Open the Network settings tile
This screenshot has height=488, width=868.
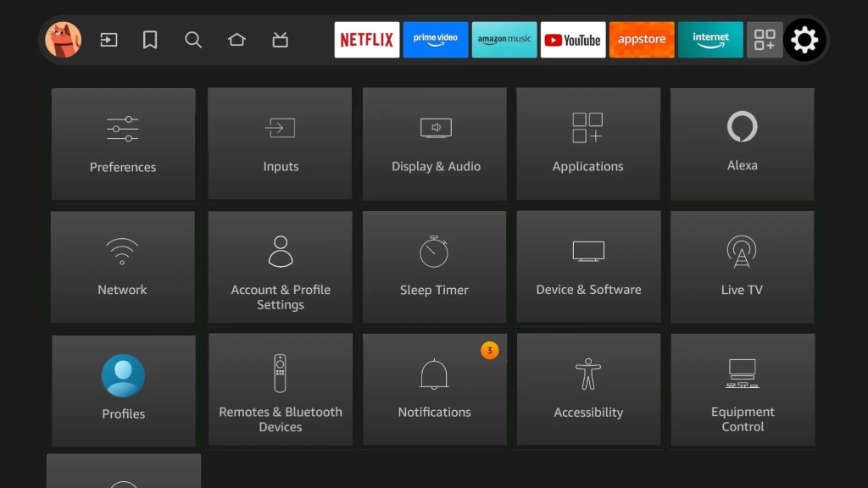pos(123,267)
